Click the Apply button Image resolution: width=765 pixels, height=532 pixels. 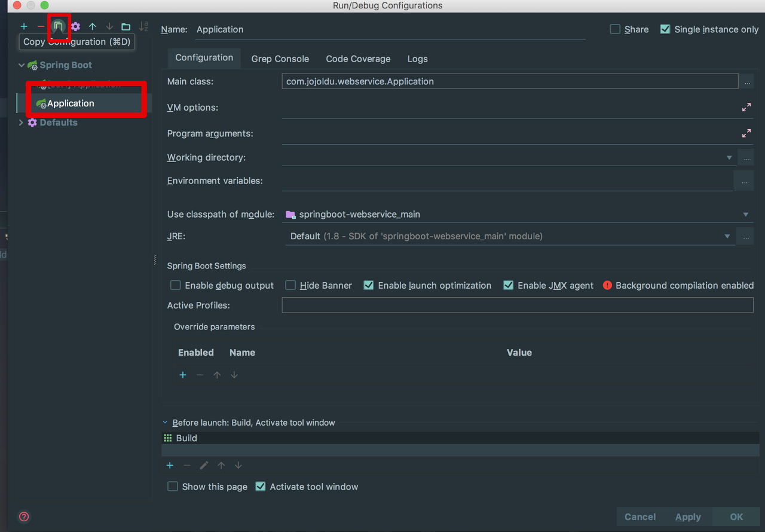[x=688, y=517]
